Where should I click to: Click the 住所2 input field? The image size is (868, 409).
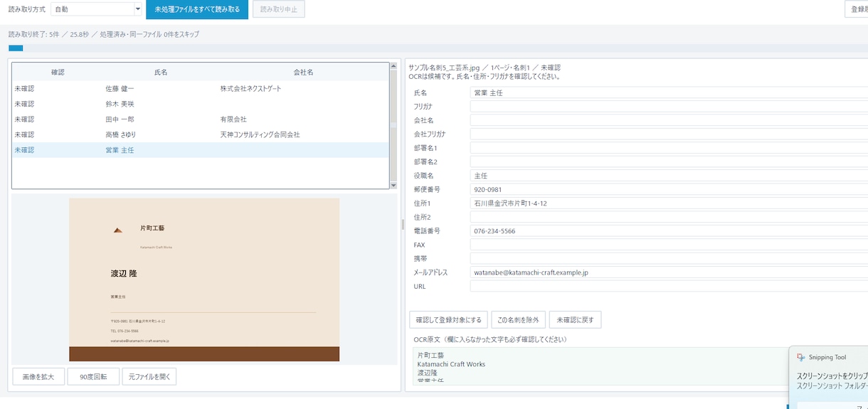click(x=669, y=217)
